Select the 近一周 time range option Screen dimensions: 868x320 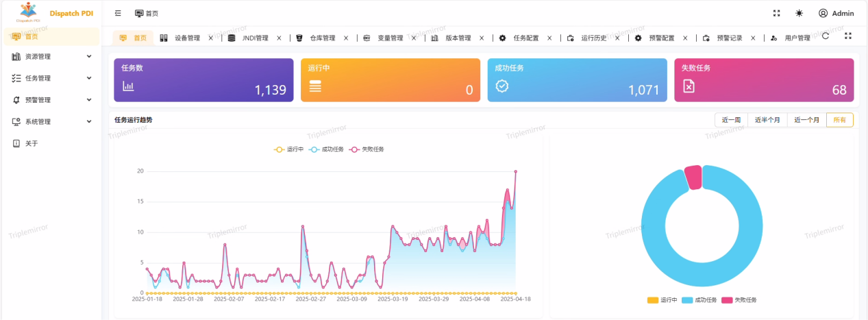(x=731, y=120)
